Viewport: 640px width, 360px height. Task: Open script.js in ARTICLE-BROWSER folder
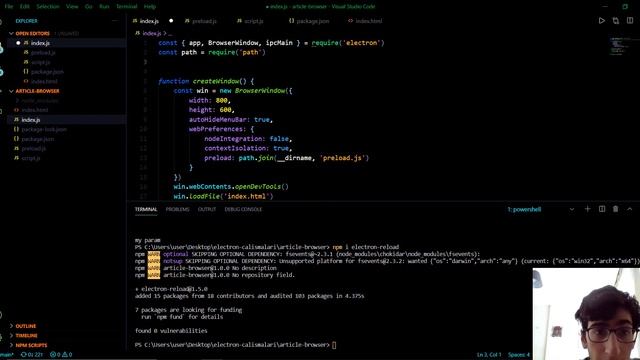31,158
